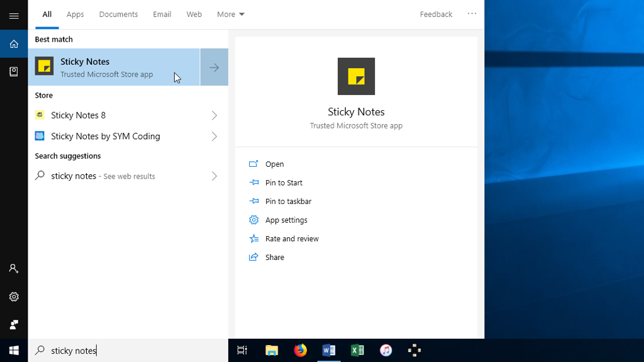644x362 pixels.
Task: Click the Feedback link
Action: 436,14
